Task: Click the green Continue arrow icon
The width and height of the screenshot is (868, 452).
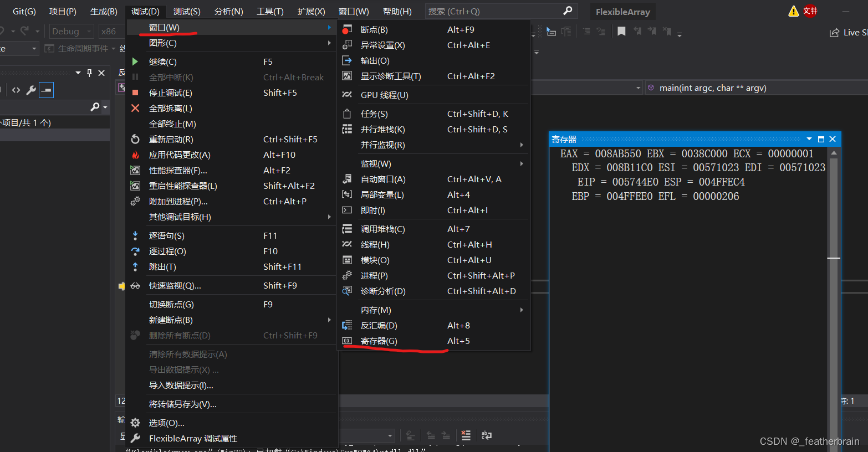Action: point(135,61)
